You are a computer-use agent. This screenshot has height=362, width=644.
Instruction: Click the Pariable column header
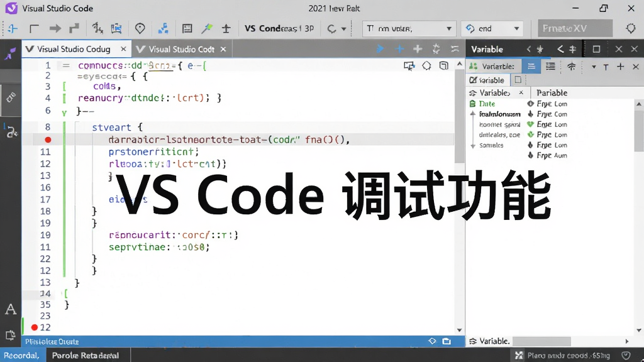(552, 93)
